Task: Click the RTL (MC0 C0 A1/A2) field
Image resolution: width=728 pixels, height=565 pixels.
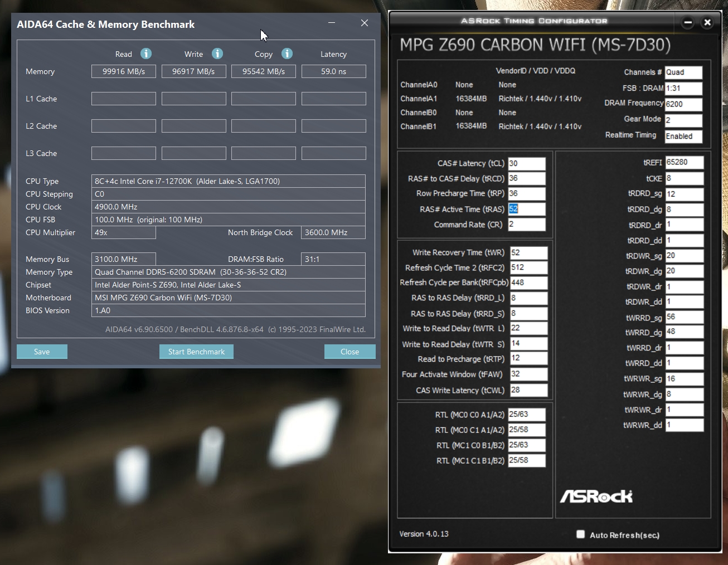Action: 526,415
